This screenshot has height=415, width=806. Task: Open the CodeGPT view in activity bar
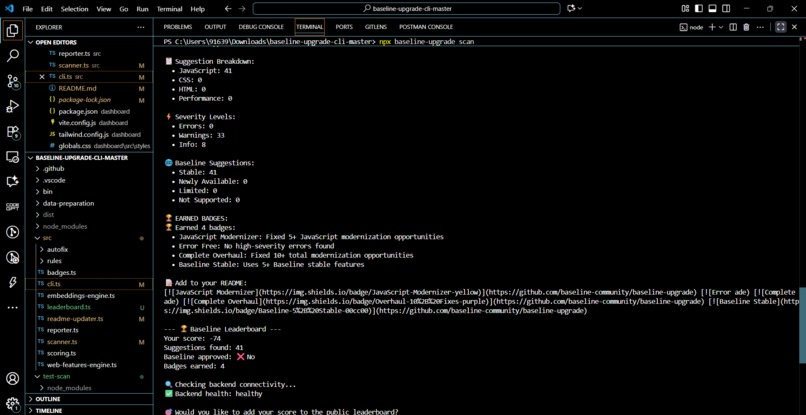(x=12, y=207)
